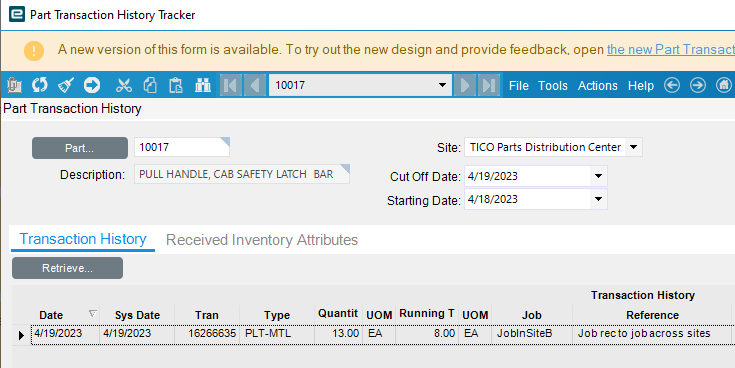This screenshot has height=368, width=735.
Task: Open the new Part Transaction link
Action: click(671, 49)
